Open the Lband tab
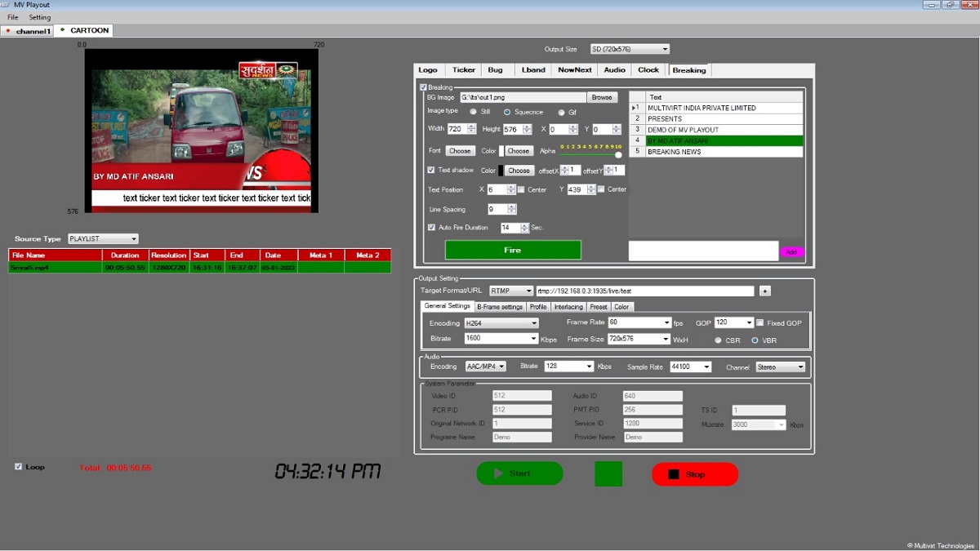Screen dimensions: 980x551 coord(533,70)
